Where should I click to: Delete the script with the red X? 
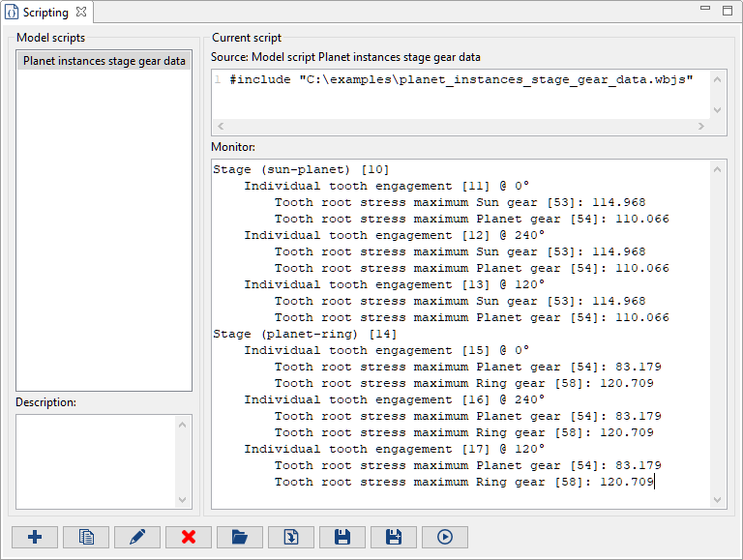click(x=189, y=537)
